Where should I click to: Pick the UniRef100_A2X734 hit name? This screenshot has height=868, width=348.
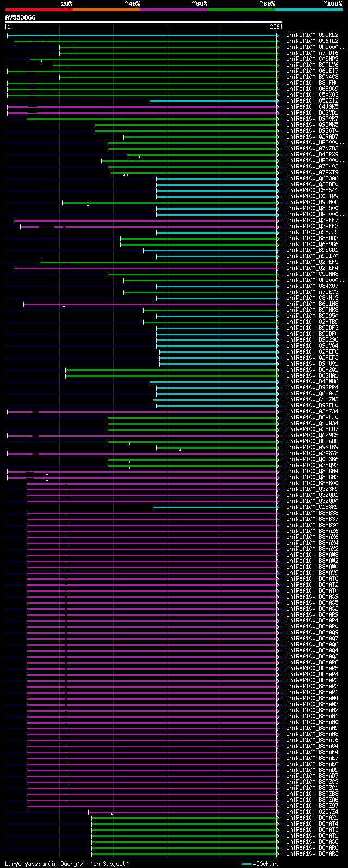(x=312, y=411)
